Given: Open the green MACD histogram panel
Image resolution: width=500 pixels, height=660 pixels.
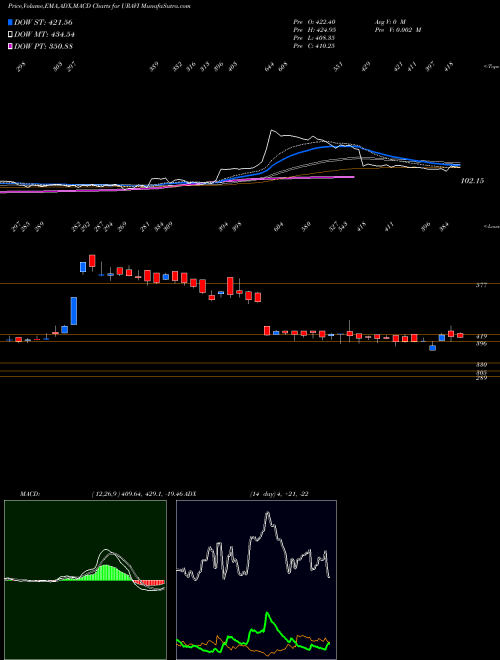Looking at the screenshot, I should (85, 580).
